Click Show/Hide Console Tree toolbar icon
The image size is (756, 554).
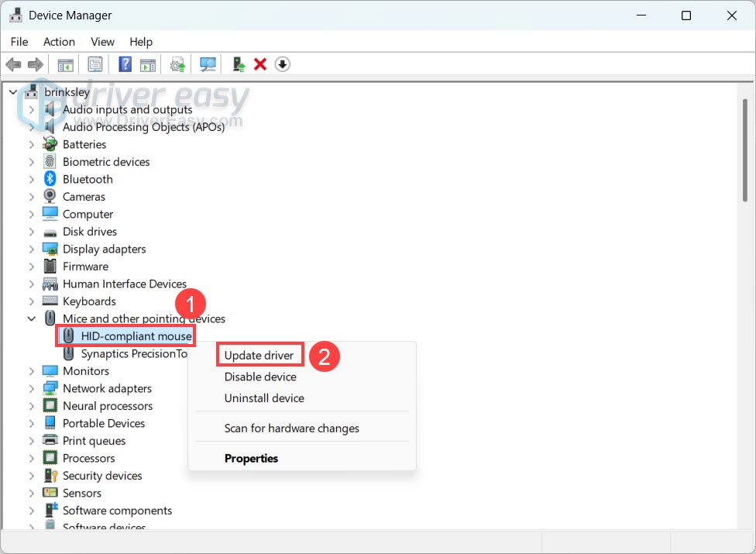pyautogui.click(x=66, y=64)
